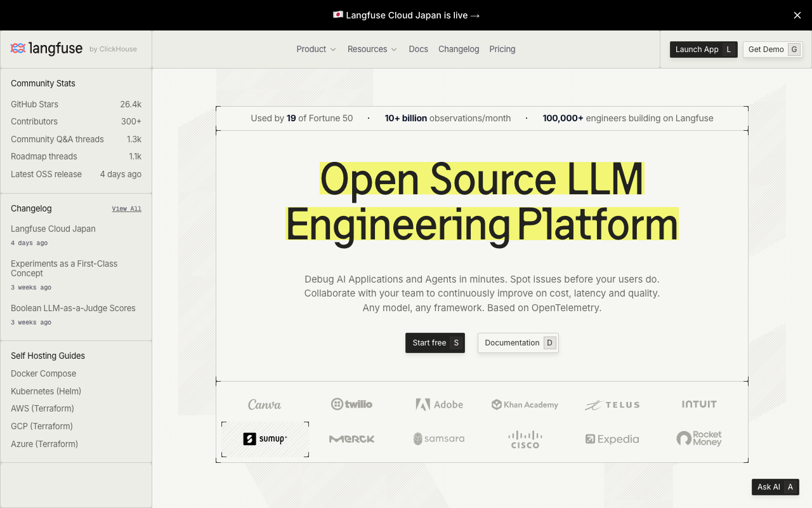Open the Intuit customer logo

tap(699, 404)
